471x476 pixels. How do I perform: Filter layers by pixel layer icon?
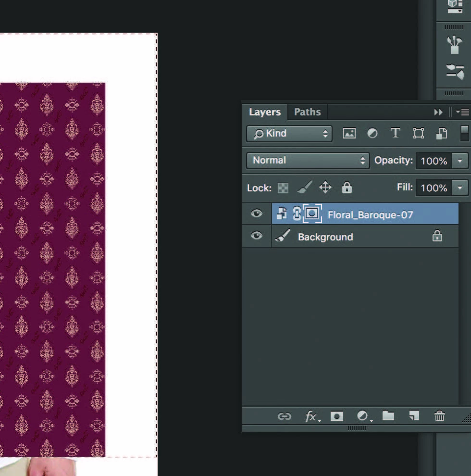pos(349,133)
